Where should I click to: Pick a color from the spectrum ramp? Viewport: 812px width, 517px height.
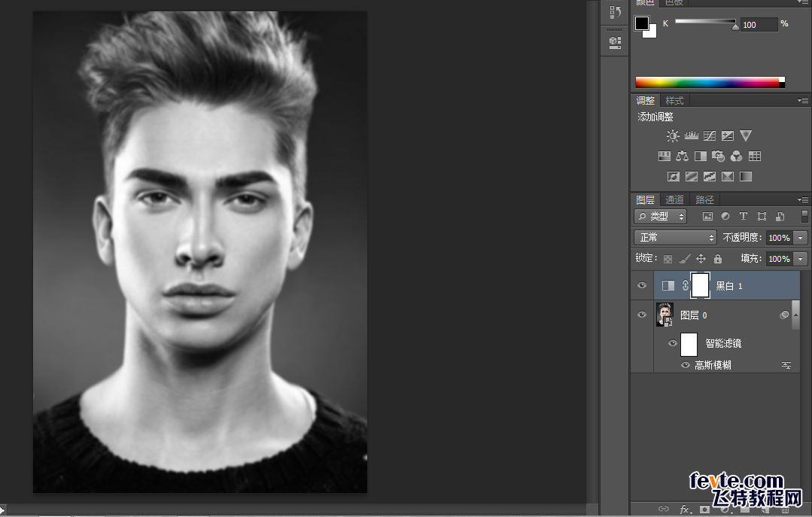pos(710,82)
